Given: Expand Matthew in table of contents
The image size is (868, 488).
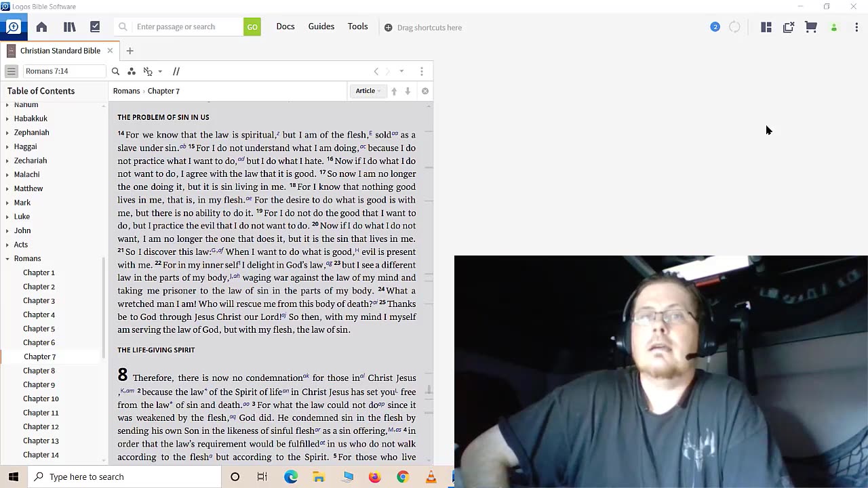Looking at the screenshot, I should coord(7,188).
